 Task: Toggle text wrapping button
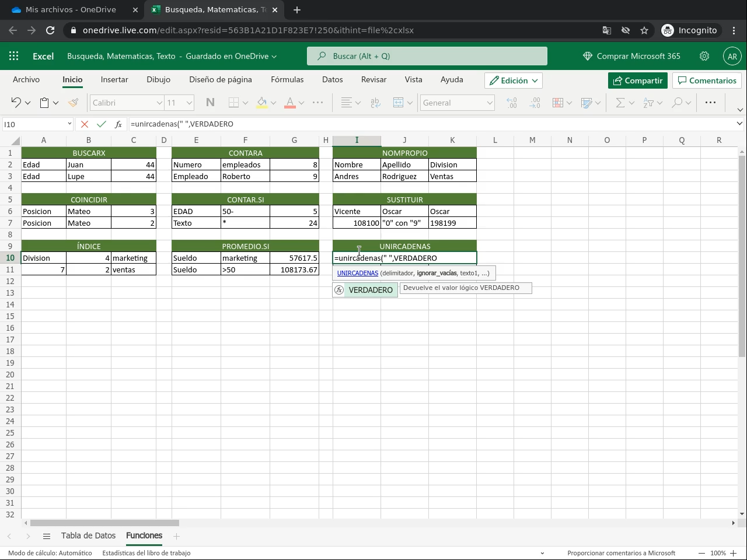pos(375,103)
